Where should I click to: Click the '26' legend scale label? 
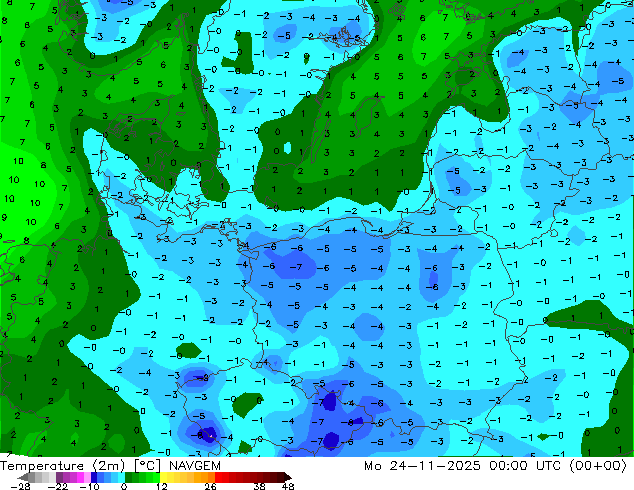coord(210,486)
